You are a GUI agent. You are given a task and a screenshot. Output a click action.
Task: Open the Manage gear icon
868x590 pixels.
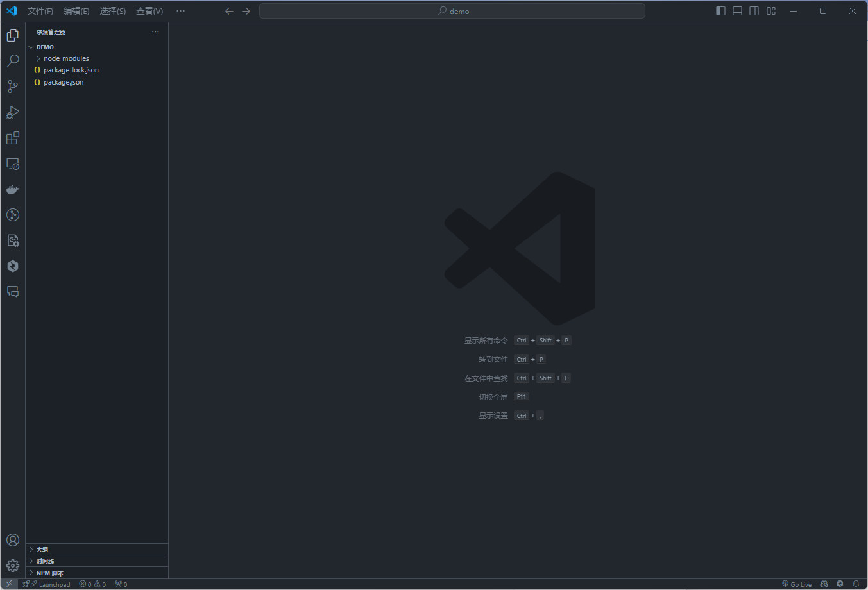13,566
